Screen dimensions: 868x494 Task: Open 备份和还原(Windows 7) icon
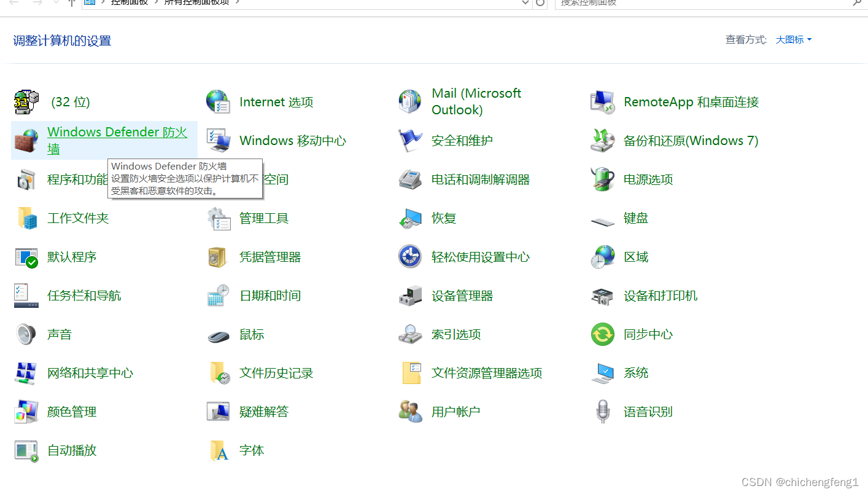(602, 141)
